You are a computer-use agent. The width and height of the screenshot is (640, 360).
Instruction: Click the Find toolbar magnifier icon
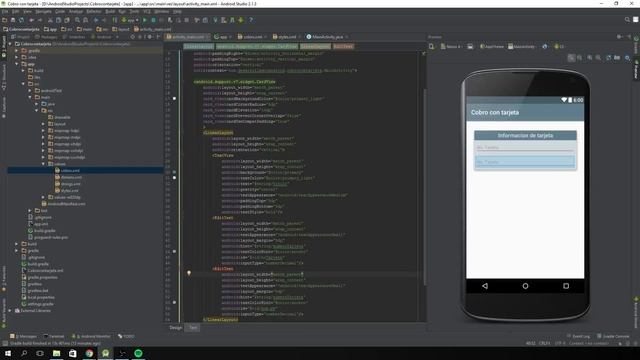77,20
